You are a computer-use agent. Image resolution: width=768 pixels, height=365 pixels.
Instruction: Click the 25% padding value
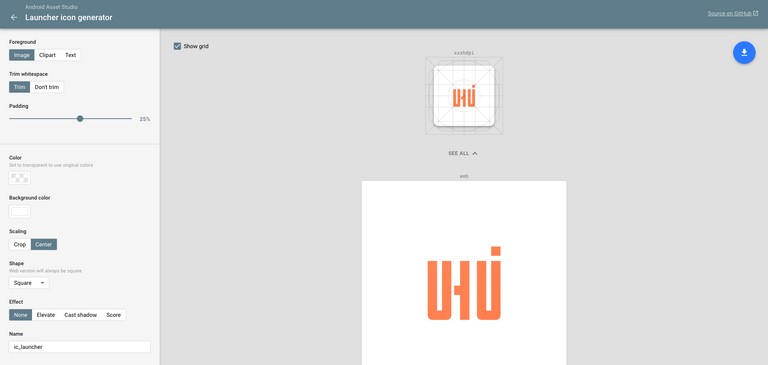click(144, 119)
